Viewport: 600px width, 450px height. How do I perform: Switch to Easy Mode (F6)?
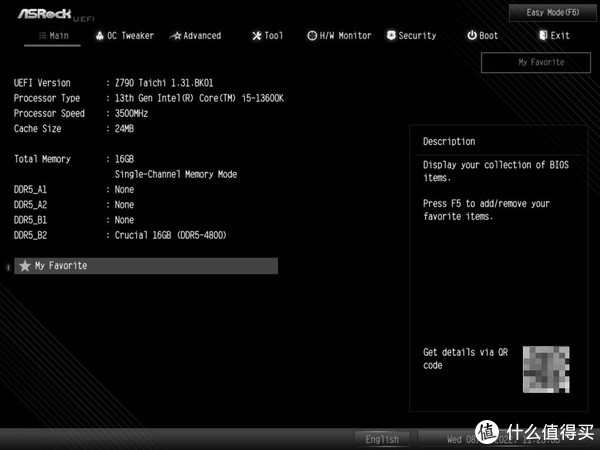(553, 12)
